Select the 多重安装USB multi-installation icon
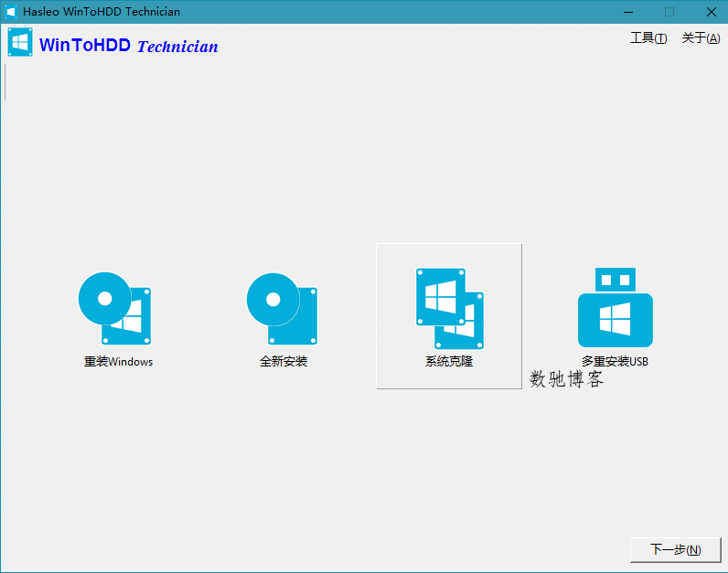This screenshot has height=573, width=728. coord(616,307)
